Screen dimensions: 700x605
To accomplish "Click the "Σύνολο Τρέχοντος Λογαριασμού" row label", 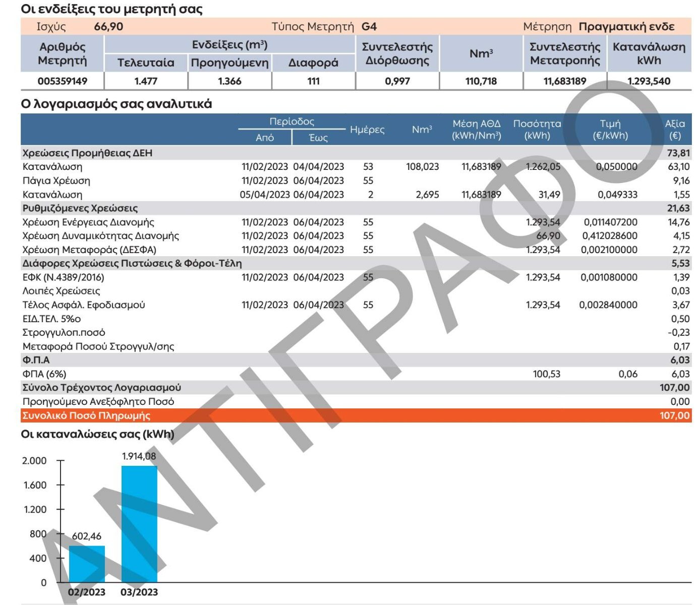I will tap(101, 388).
